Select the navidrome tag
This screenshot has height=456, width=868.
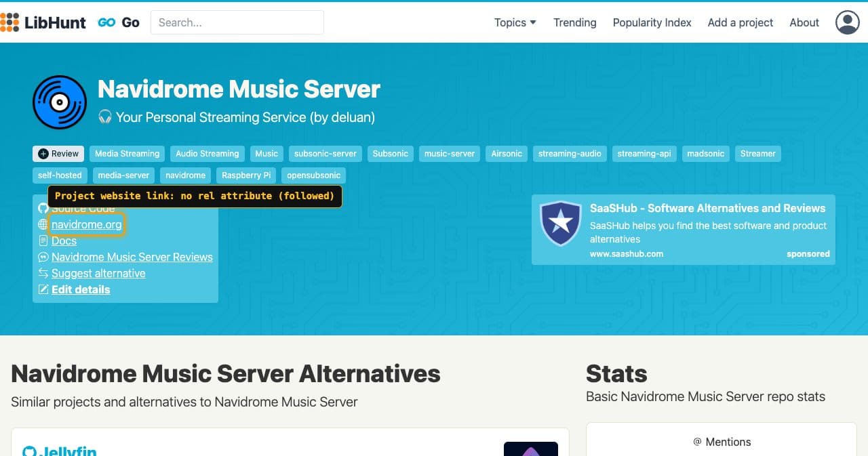point(186,175)
